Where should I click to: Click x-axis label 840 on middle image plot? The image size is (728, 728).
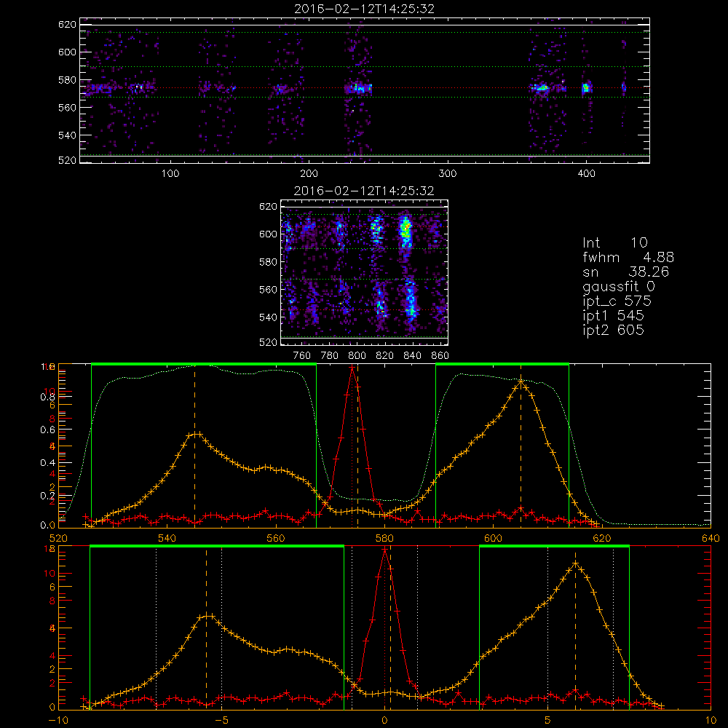pyautogui.click(x=412, y=356)
